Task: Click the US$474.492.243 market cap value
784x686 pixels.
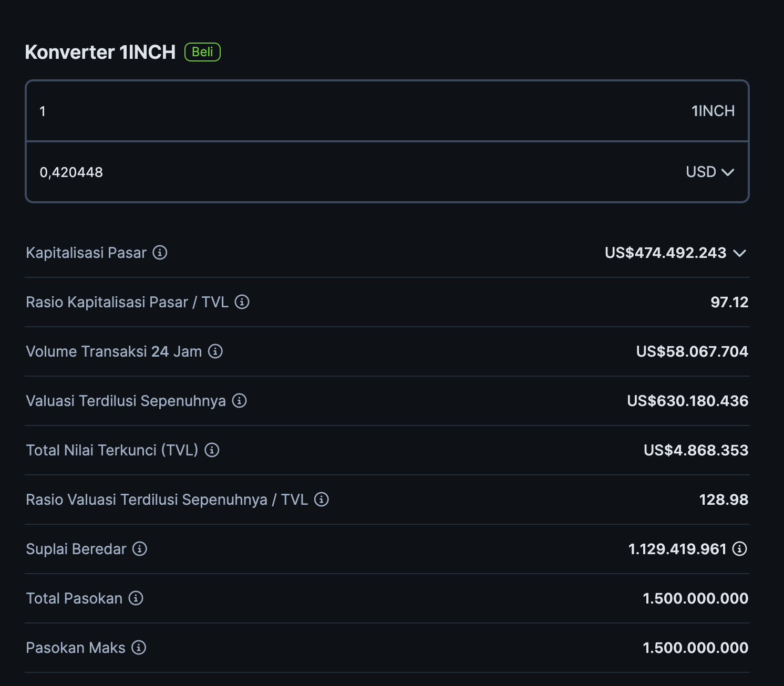Action: tap(665, 253)
